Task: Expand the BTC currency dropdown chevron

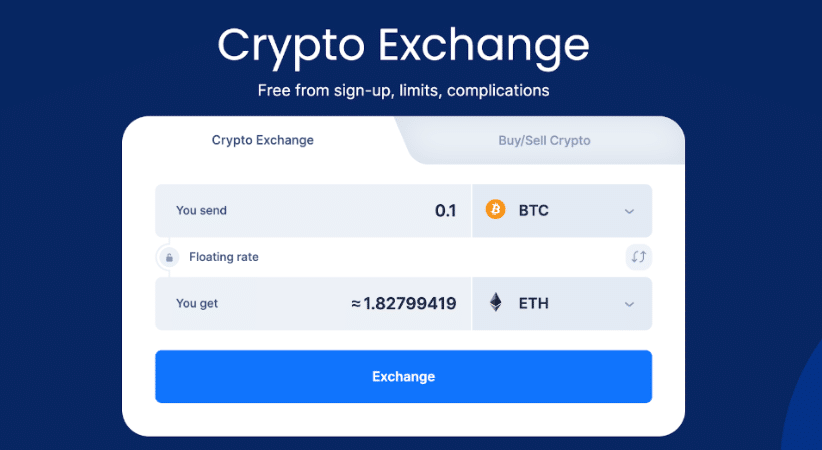Action: pos(629,211)
